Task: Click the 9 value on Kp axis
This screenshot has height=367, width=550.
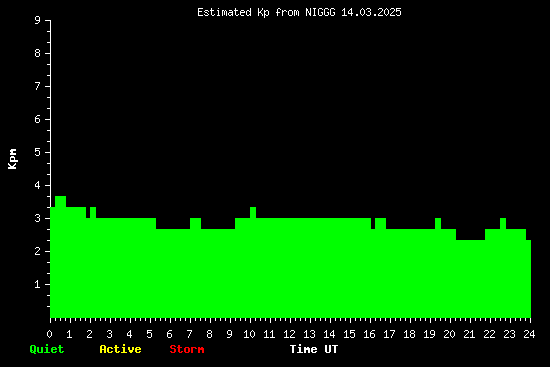Action: pos(38,20)
